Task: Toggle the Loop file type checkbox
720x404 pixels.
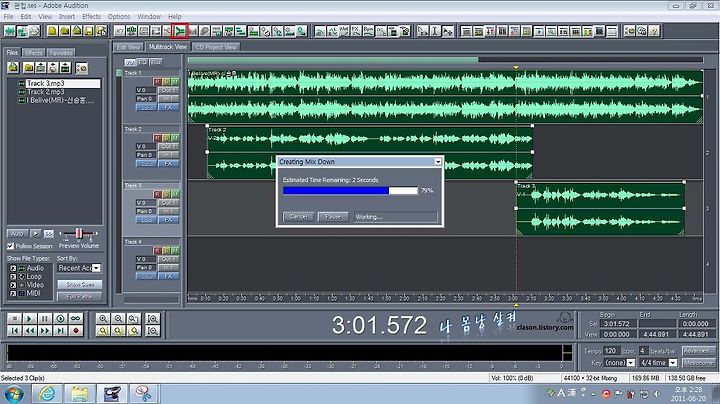Action: 13,277
